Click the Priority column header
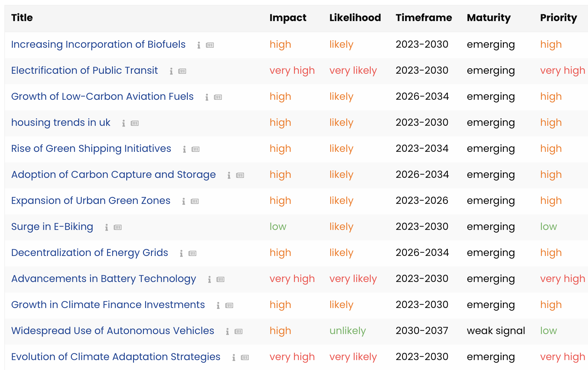The width and height of the screenshot is (588, 370). point(558,18)
